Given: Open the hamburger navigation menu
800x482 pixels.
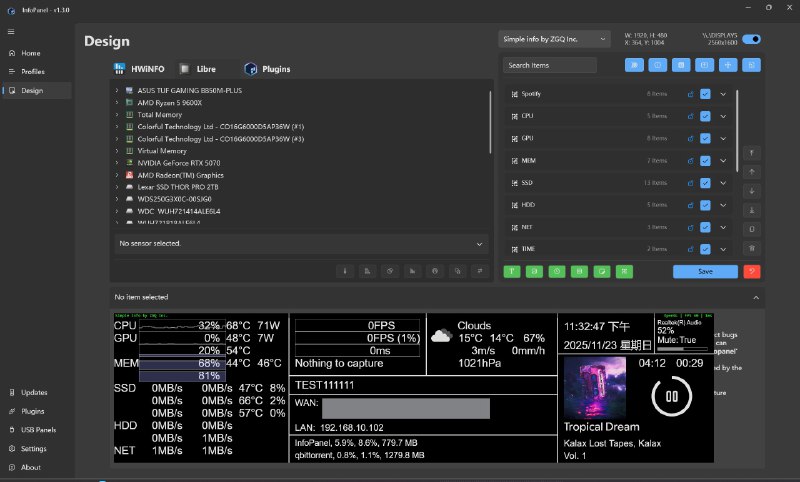Looking at the screenshot, I should pyautogui.click(x=10, y=32).
